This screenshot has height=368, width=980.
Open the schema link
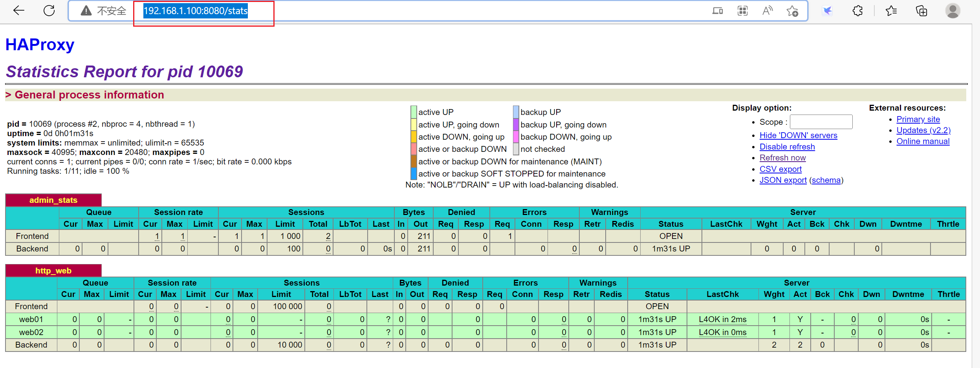coord(826,180)
